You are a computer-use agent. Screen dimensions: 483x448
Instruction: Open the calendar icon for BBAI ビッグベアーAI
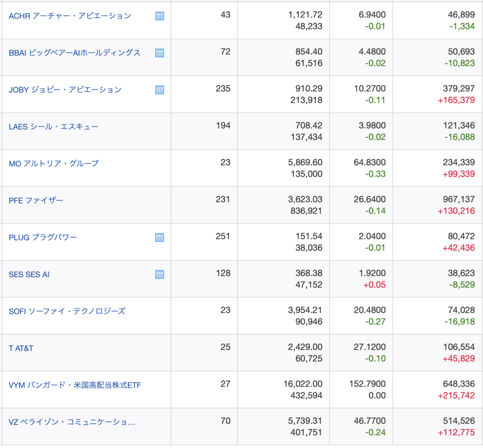[x=159, y=53]
